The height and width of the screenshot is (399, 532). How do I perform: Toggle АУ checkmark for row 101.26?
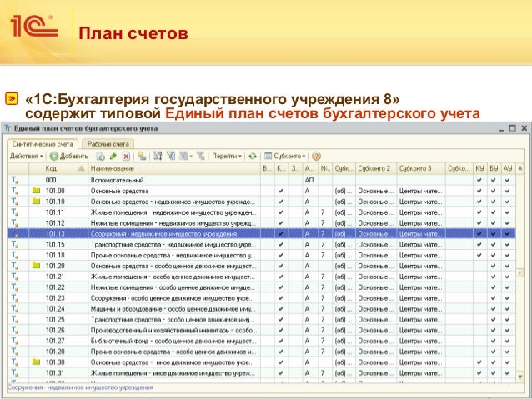[507, 330]
